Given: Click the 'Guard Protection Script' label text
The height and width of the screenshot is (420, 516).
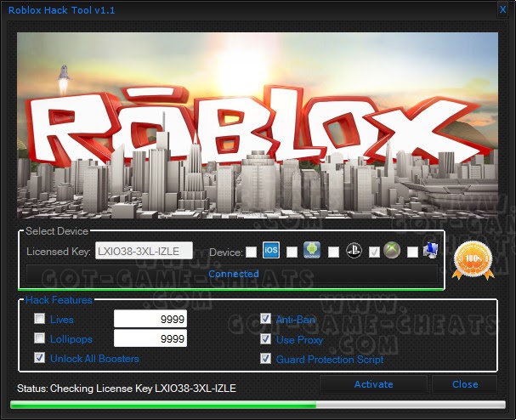Looking at the screenshot, I should [330, 360].
